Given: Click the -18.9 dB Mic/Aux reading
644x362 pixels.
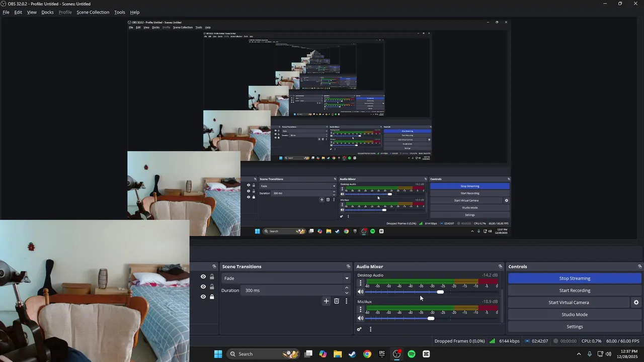Looking at the screenshot, I should tap(490, 302).
